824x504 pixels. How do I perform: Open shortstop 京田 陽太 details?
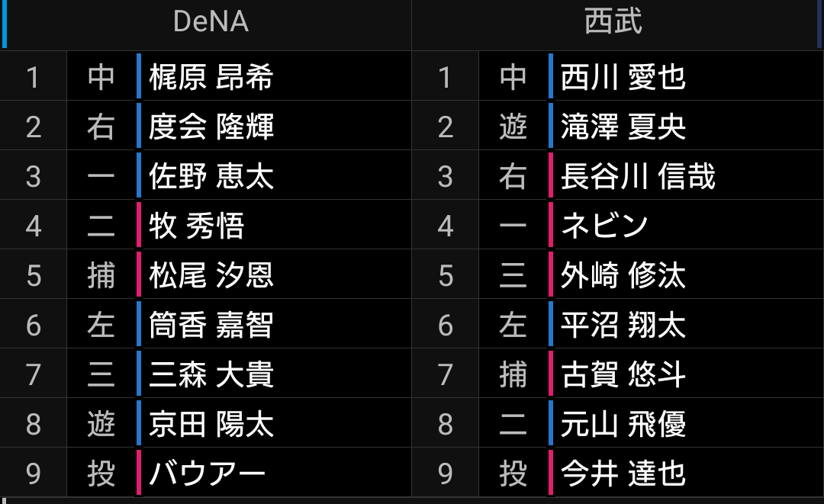pyautogui.click(x=211, y=424)
